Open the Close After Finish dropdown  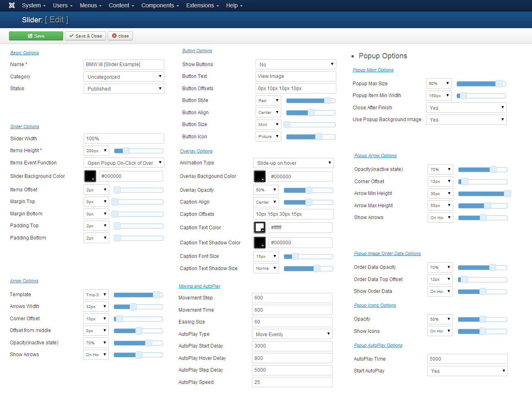pos(466,108)
